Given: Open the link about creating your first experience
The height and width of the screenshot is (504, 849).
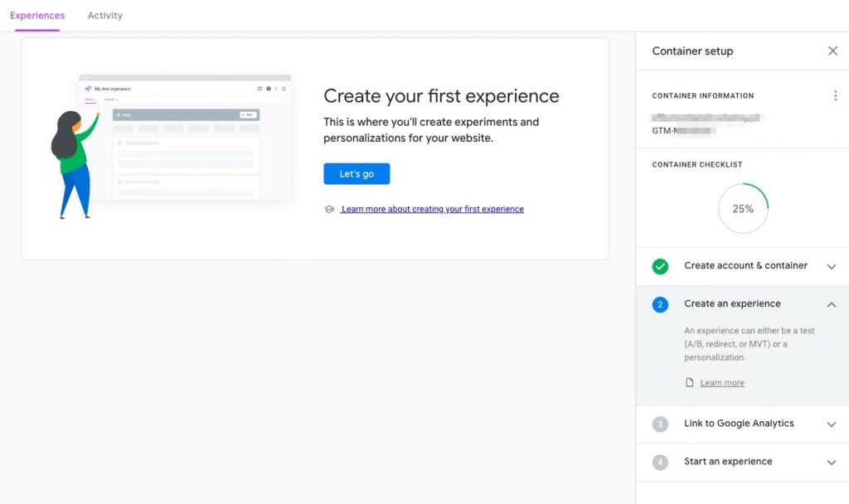Looking at the screenshot, I should [433, 209].
